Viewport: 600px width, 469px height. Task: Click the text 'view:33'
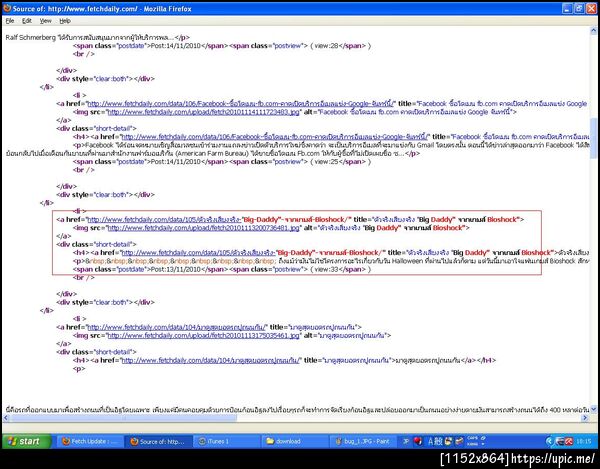[x=327, y=270]
